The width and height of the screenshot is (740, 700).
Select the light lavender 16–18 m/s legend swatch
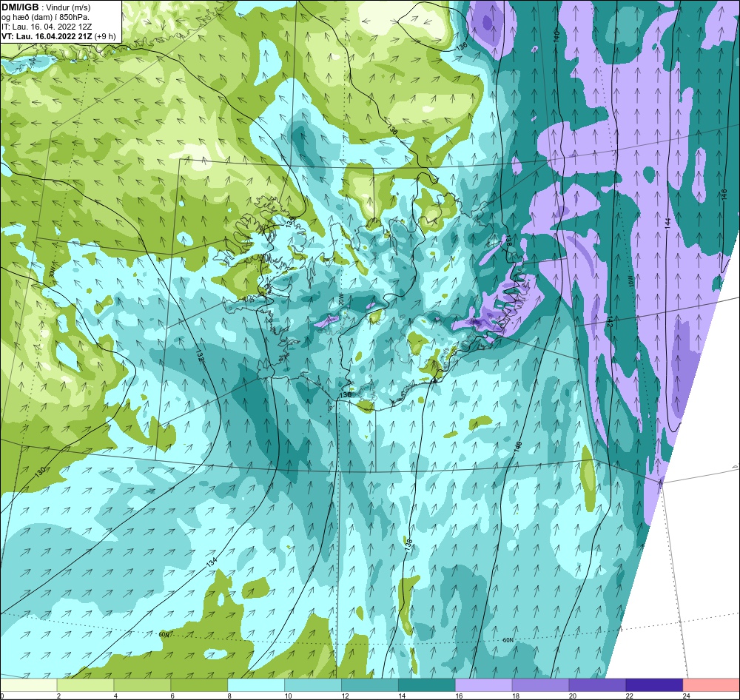click(x=484, y=684)
